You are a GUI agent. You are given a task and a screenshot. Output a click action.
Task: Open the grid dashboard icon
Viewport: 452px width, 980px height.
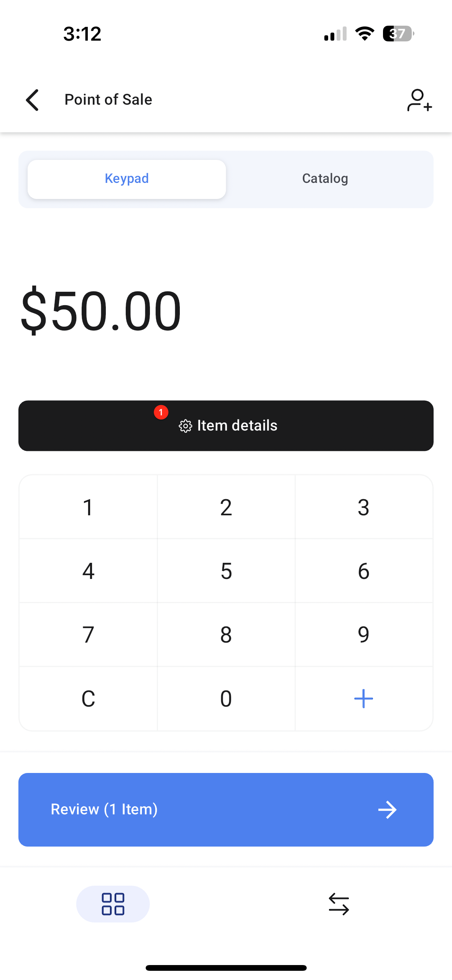113,904
